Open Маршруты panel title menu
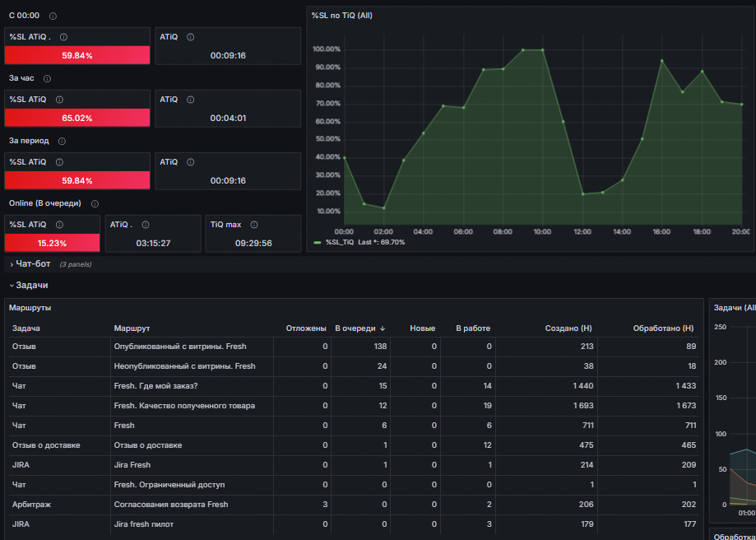 coord(30,307)
